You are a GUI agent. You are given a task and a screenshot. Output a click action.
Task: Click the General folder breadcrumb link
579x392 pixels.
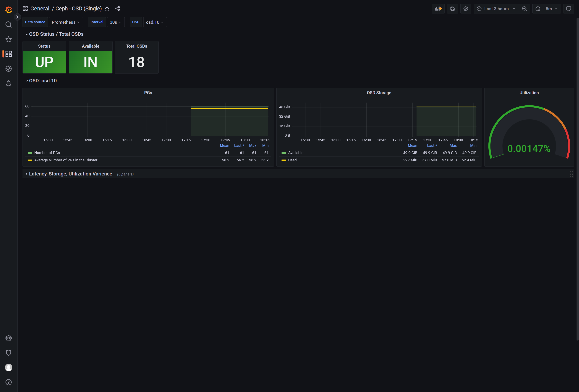40,9
